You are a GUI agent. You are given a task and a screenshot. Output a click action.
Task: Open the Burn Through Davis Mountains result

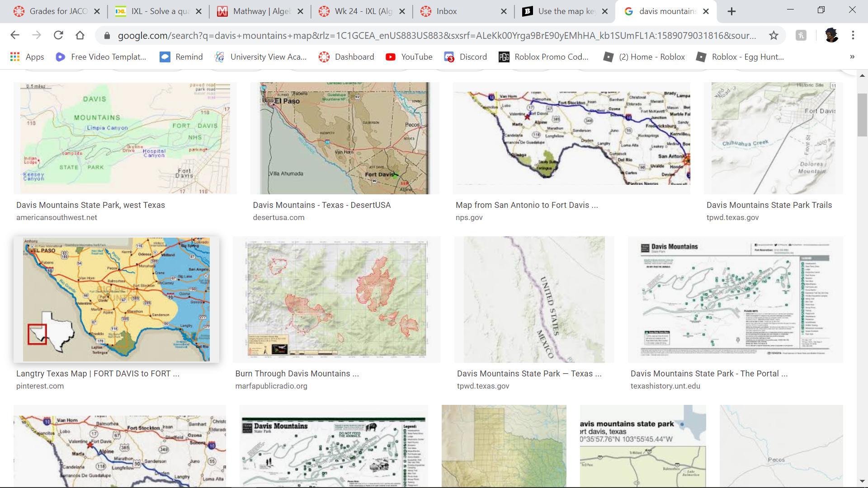click(x=297, y=374)
